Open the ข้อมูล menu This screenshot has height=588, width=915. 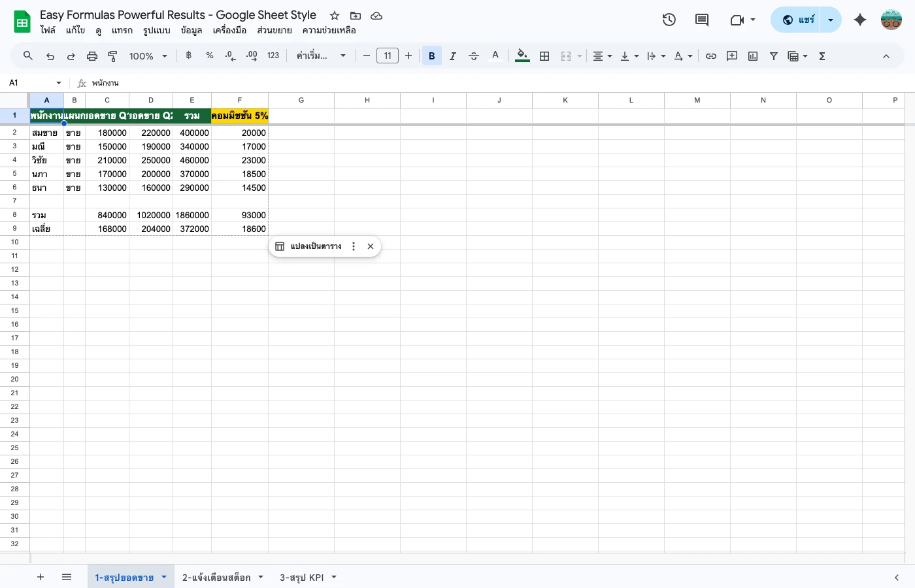[191, 30]
